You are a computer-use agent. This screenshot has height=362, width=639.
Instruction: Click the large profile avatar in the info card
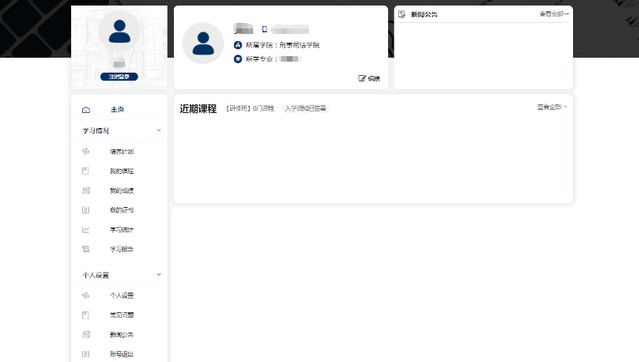click(203, 43)
